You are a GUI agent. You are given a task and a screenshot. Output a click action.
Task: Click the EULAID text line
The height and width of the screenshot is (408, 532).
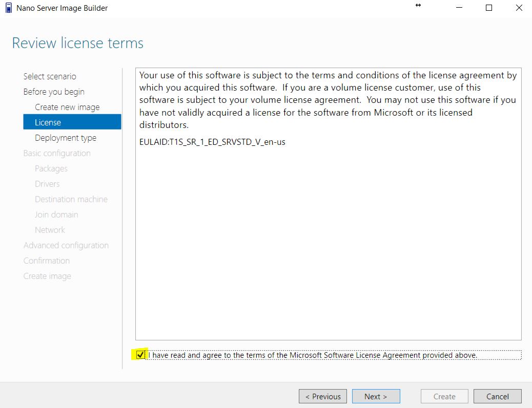212,142
